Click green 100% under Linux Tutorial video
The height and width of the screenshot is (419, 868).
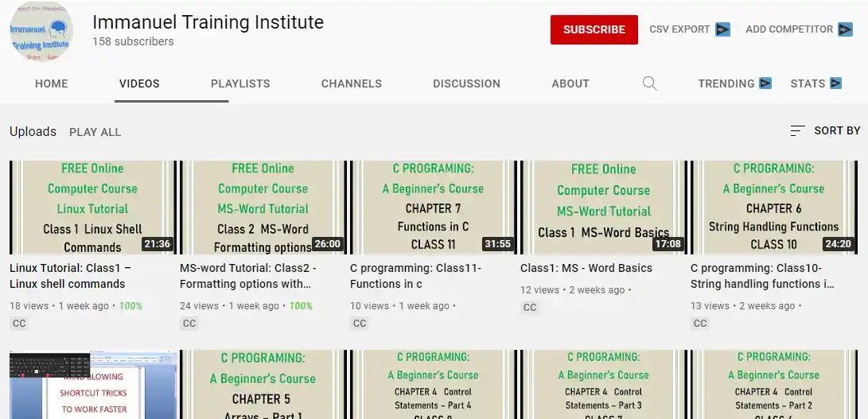pyautogui.click(x=130, y=306)
